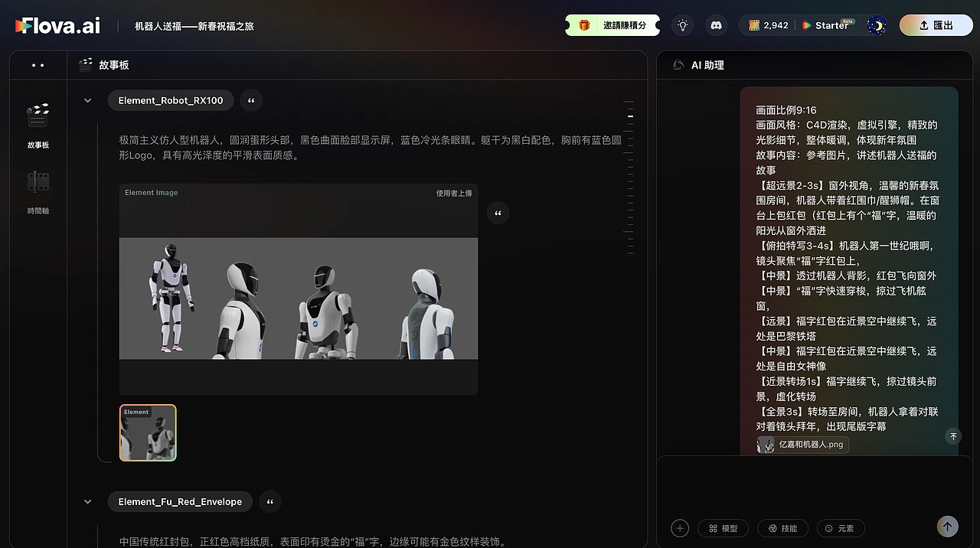This screenshot has width=980, height=548.
Task: Select the 時間軸 timeline sidebar tab
Action: pos(38,192)
